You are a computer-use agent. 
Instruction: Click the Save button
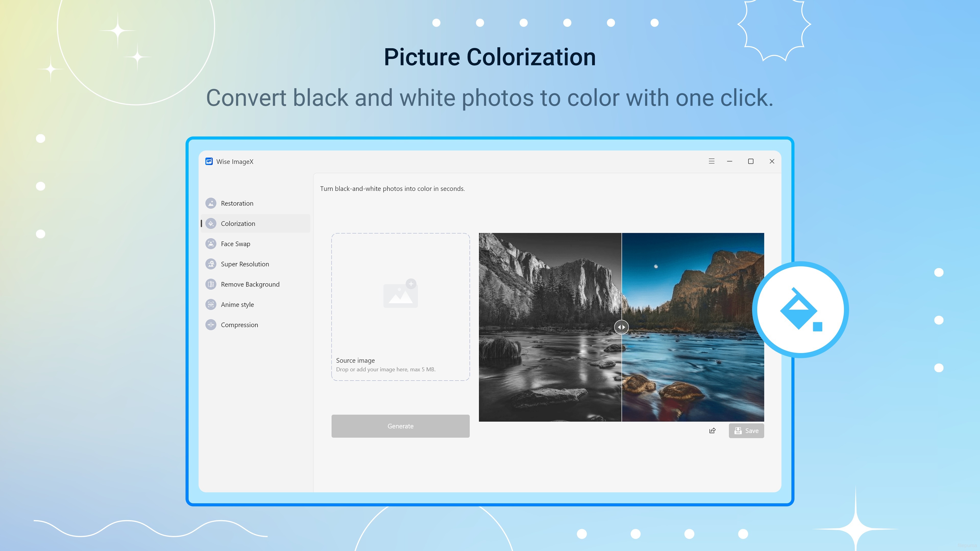[746, 430]
